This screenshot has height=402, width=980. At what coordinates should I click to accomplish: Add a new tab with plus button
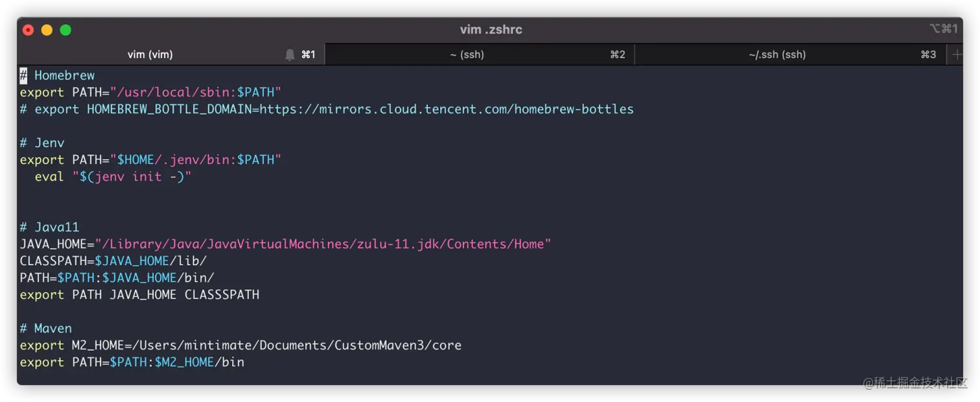[x=957, y=55]
